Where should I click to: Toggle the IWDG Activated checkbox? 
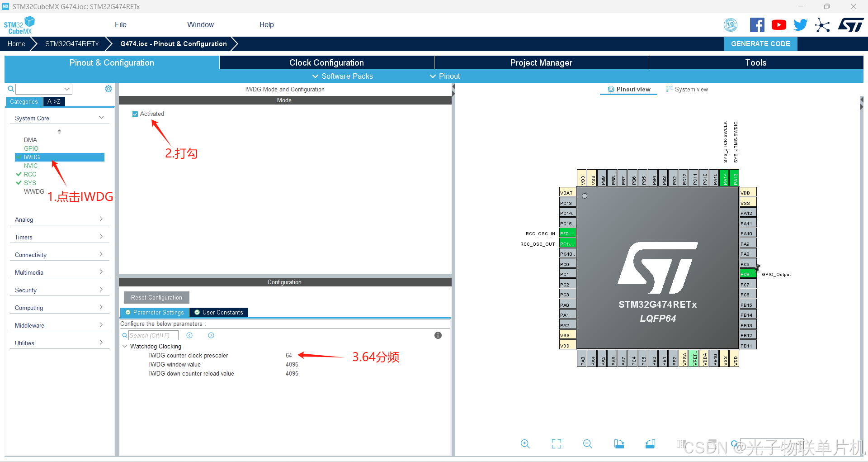click(135, 114)
